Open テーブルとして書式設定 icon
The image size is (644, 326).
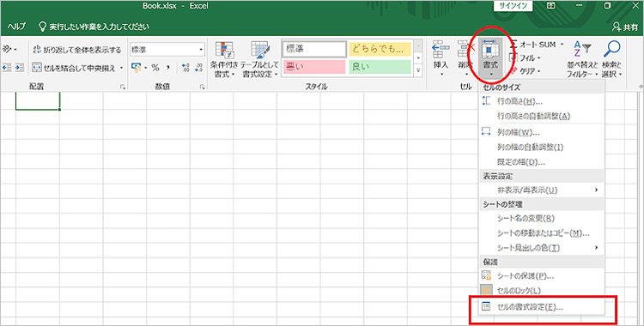pos(260,51)
